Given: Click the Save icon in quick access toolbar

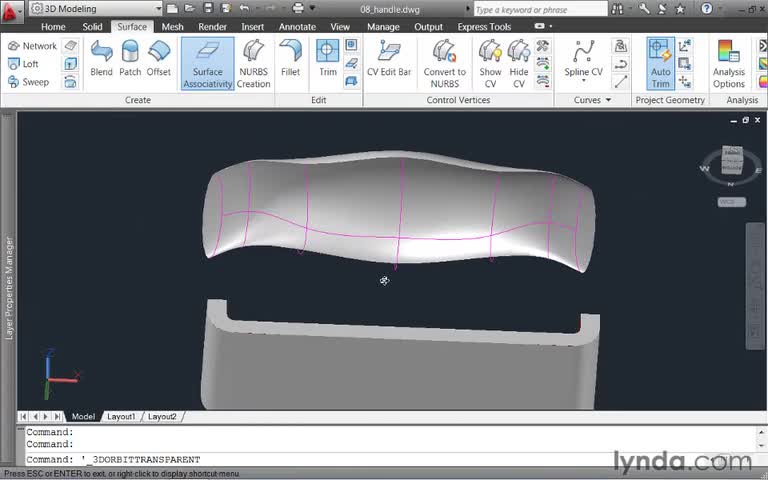Looking at the screenshot, I should (208, 8).
